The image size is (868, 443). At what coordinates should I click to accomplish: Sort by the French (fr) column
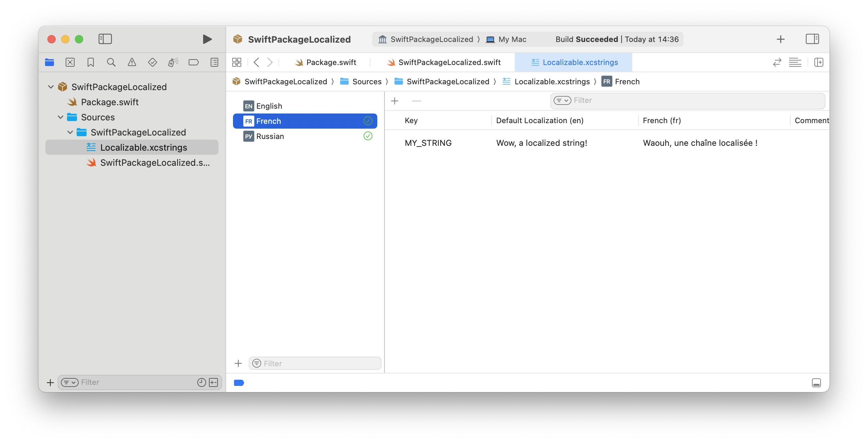click(x=662, y=120)
